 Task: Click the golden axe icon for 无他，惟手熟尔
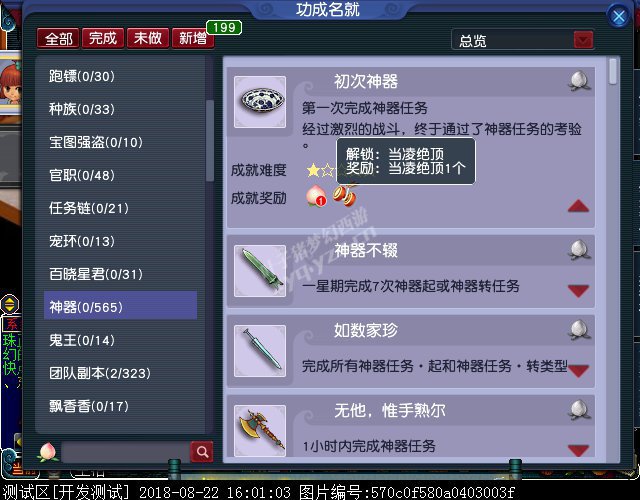pos(260,431)
